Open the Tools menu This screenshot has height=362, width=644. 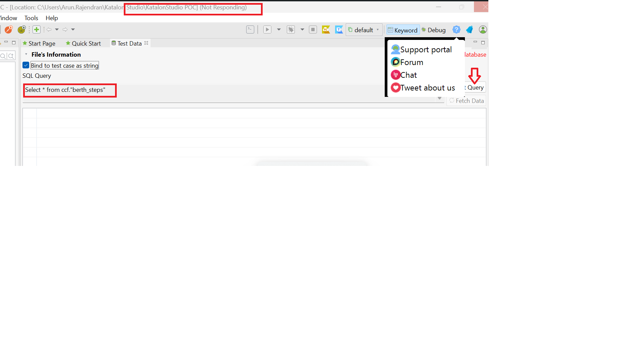click(31, 18)
